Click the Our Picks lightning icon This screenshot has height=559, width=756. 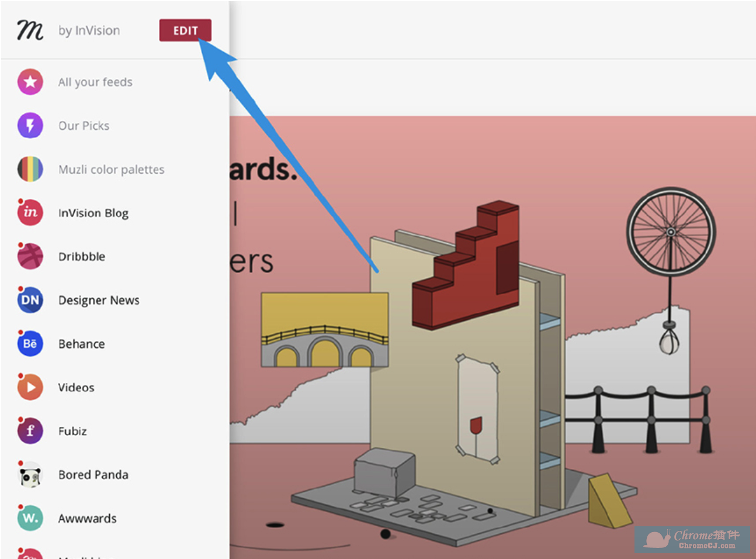(30, 125)
